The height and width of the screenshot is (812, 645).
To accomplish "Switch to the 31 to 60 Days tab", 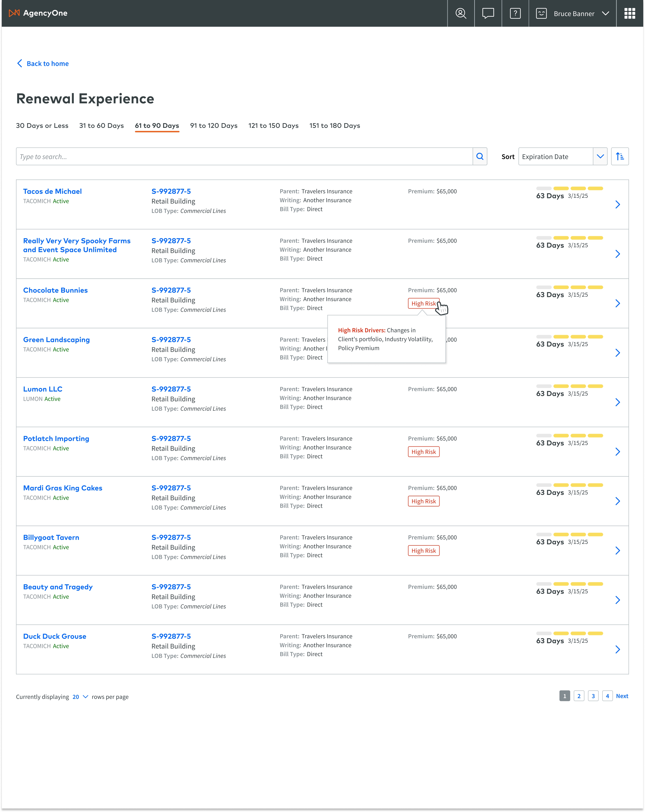I will tap(101, 126).
